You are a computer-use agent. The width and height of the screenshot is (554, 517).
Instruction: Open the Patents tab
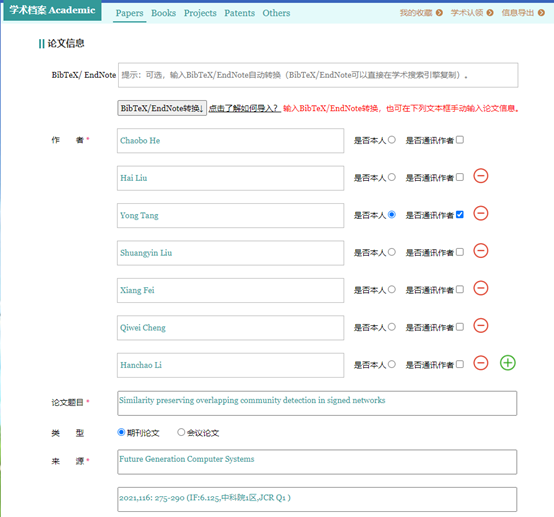tap(239, 13)
